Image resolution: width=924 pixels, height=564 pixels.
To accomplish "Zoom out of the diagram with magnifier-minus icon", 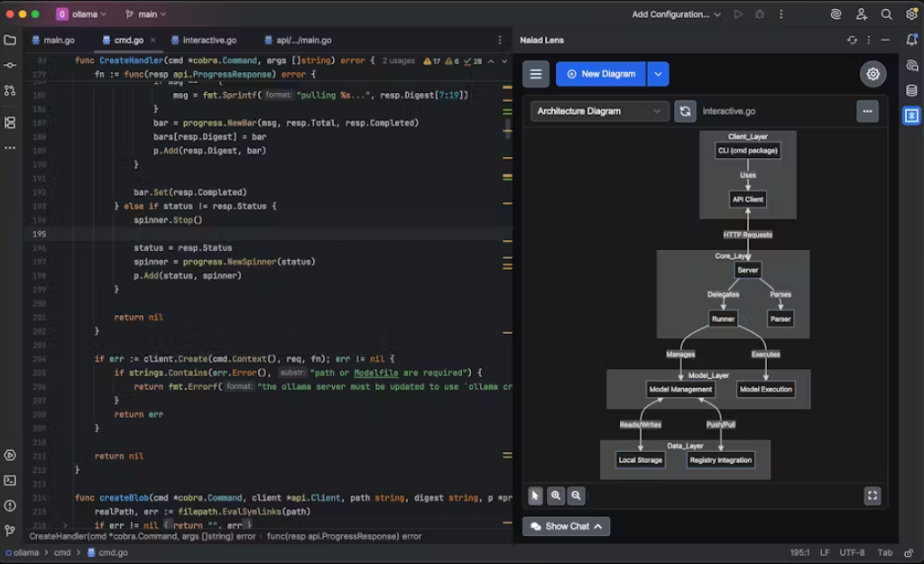I will 576,495.
